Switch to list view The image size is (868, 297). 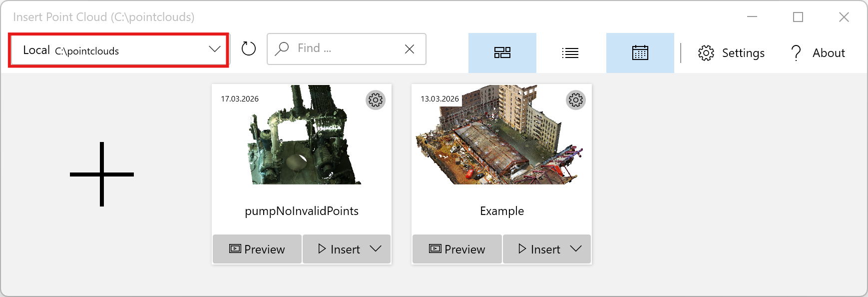(x=570, y=53)
